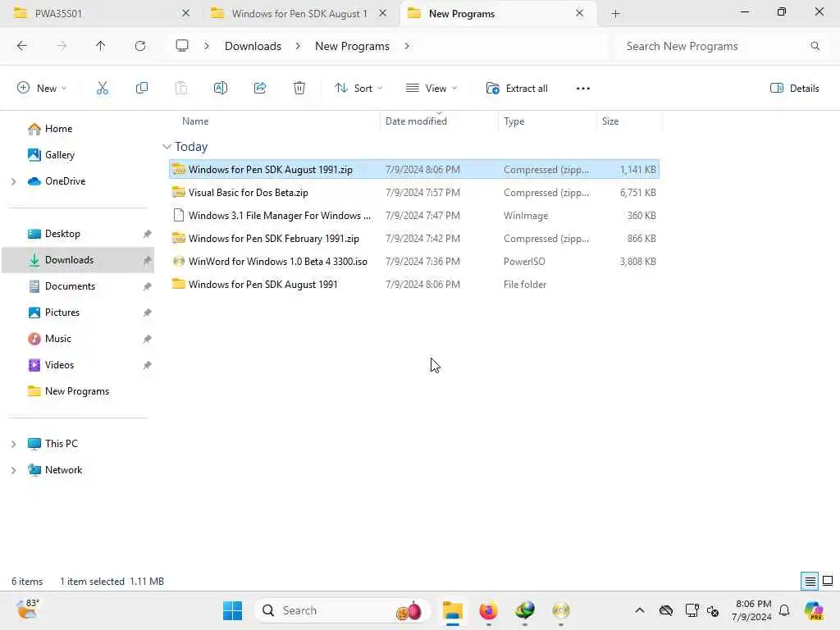
Task: Click New Programs in the breadcrumb
Action: [x=352, y=46]
